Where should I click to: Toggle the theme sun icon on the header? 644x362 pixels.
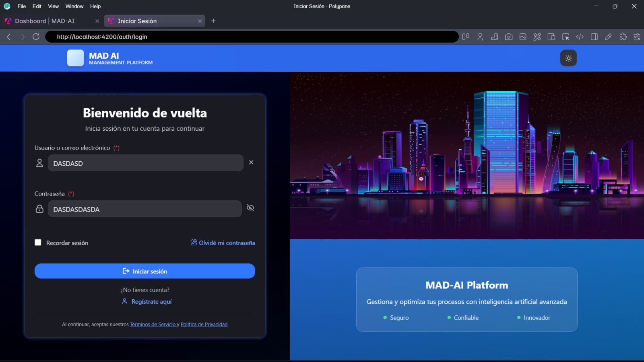[568, 58]
